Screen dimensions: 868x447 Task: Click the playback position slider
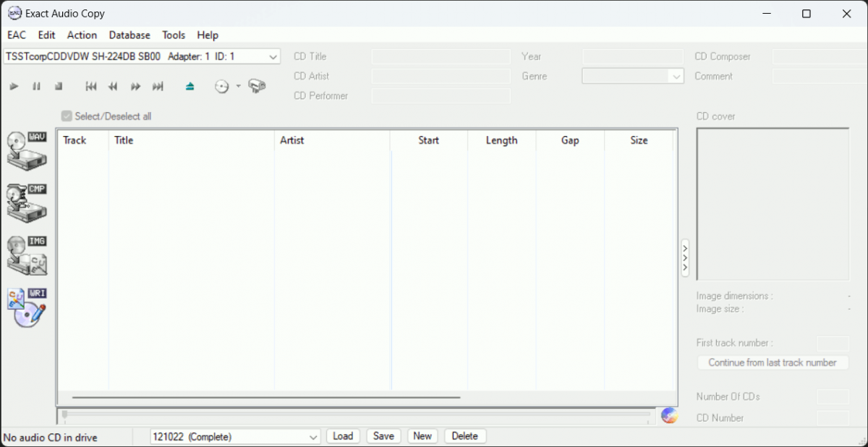pos(354,415)
